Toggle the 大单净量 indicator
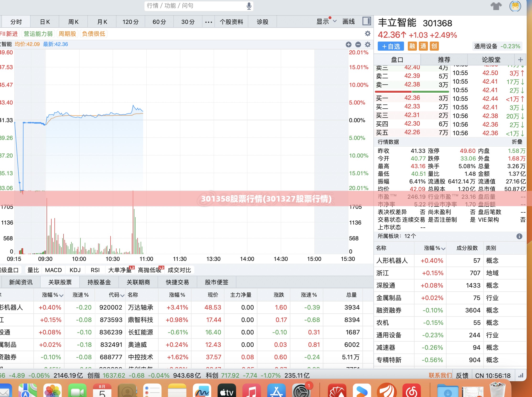The image size is (532, 397). pos(120,270)
